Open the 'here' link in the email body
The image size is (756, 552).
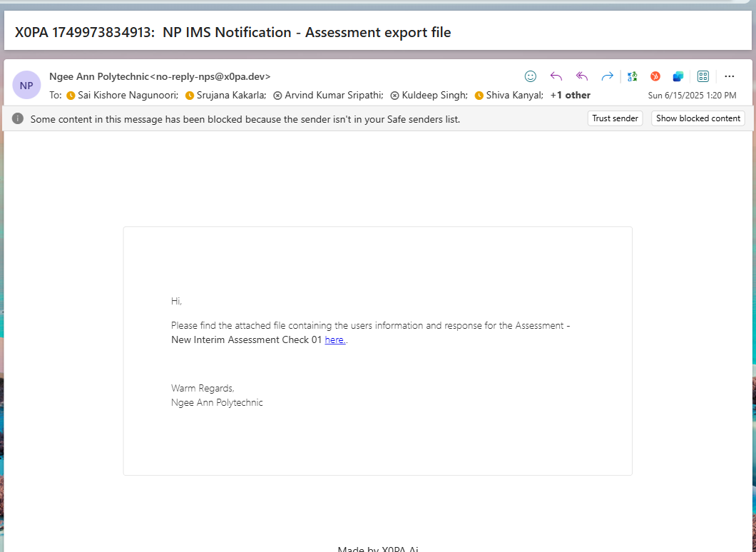(334, 340)
